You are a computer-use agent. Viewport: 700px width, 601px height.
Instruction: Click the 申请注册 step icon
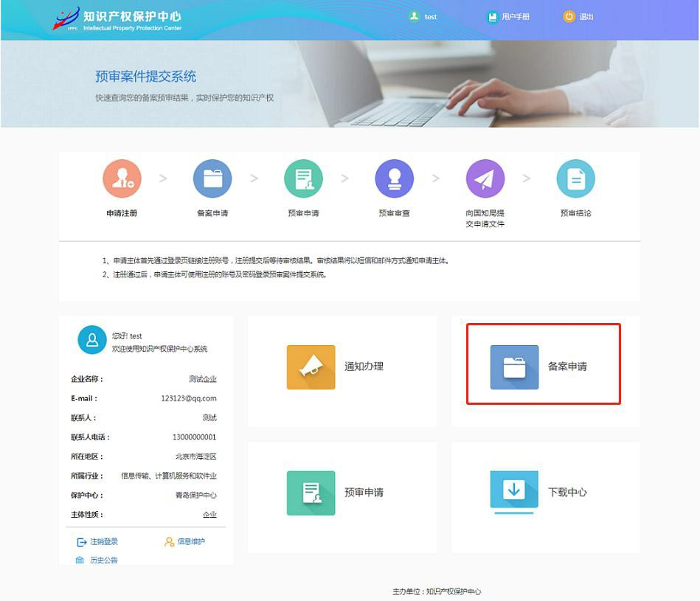click(122, 178)
